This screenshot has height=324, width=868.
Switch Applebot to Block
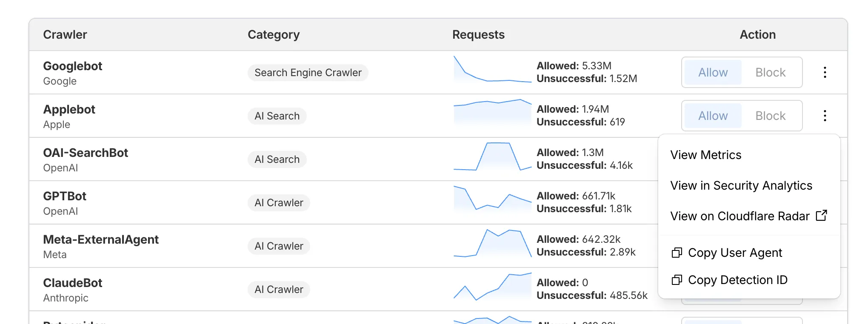click(x=771, y=115)
